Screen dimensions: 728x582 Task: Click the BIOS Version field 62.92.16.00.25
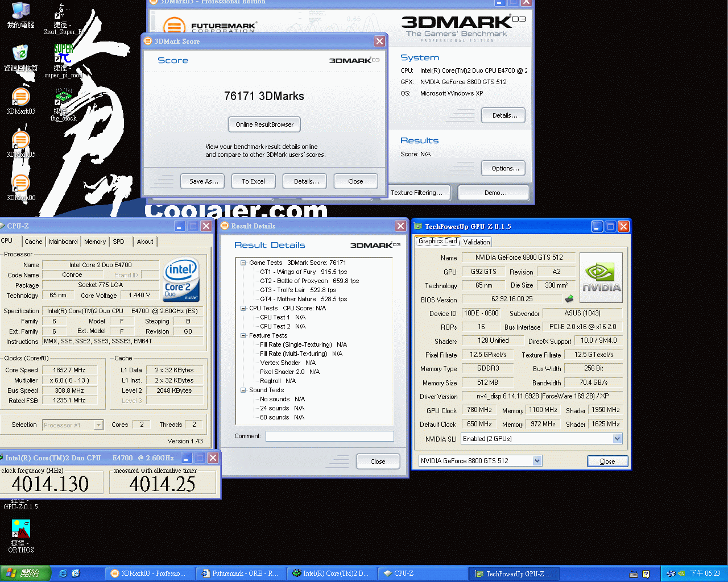coord(512,299)
